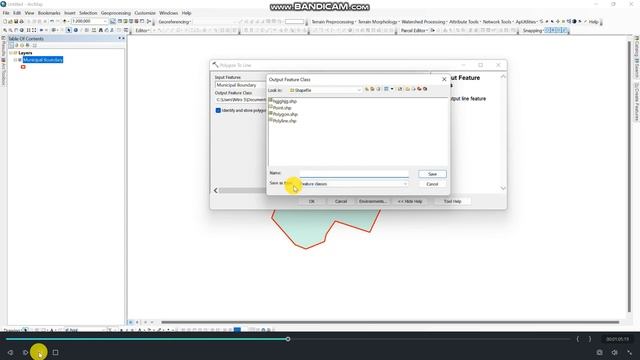
Task: Switch to Layout View at map bottom
Action: 137,322
